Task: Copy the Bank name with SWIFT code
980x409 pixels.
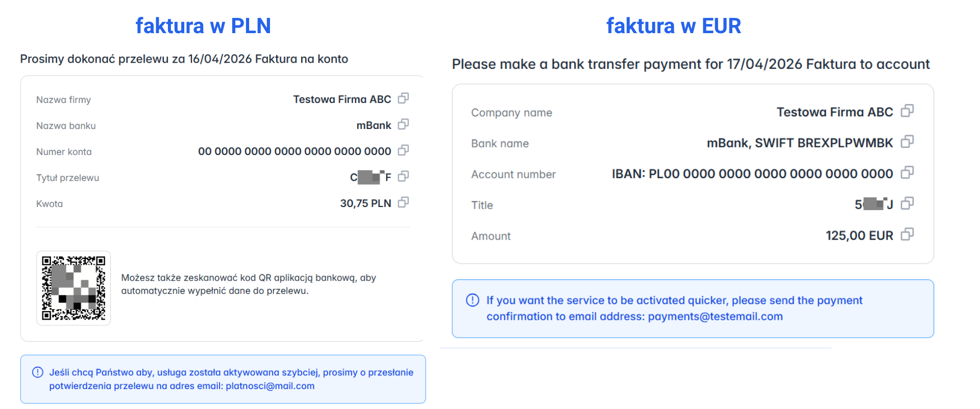Action: pyautogui.click(x=907, y=141)
